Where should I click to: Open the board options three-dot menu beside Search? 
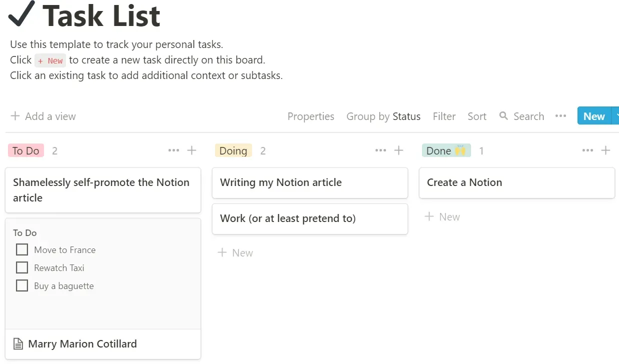coord(560,116)
